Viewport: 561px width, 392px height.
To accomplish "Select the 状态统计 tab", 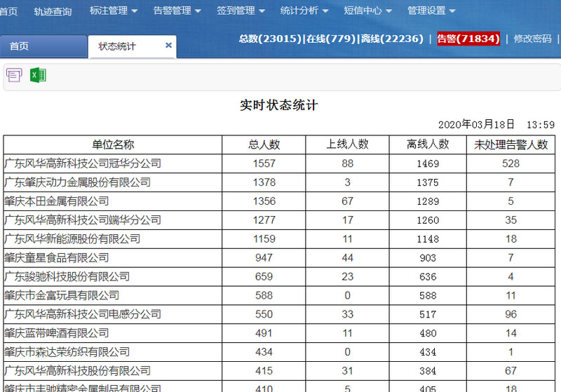I will [132, 46].
